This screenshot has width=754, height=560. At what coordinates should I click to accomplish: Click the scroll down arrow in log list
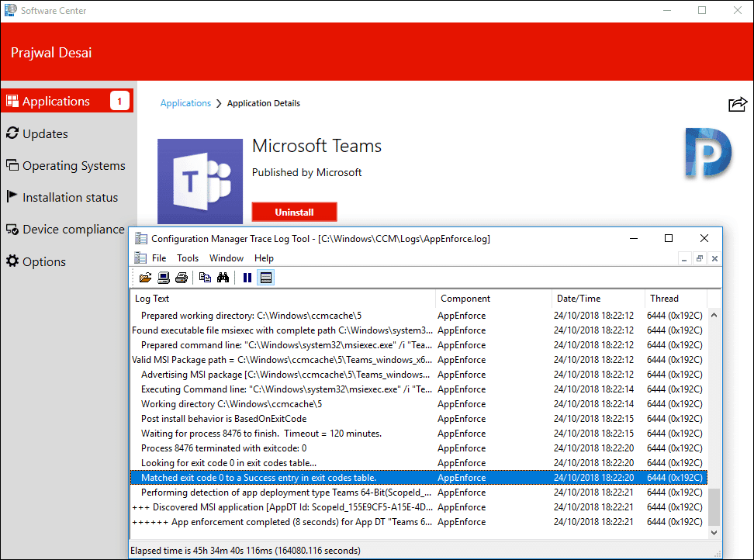(714, 533)
